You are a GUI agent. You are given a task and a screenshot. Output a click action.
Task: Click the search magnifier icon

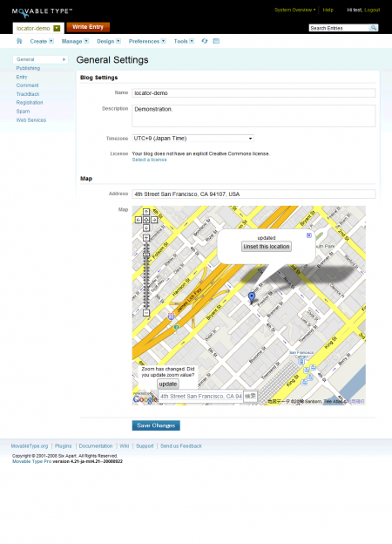click(374, 28)
